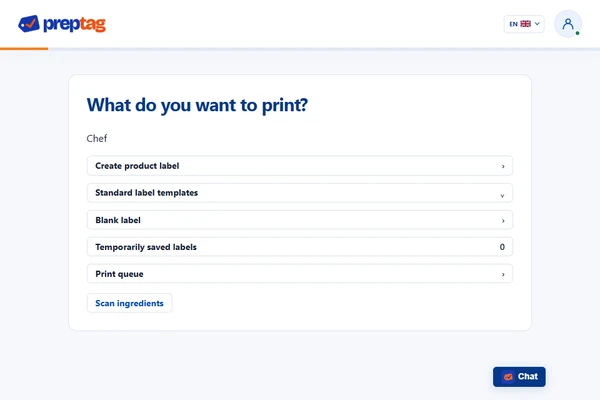
Task: Click Scan ingredients button
Action: tap(129, 303)
